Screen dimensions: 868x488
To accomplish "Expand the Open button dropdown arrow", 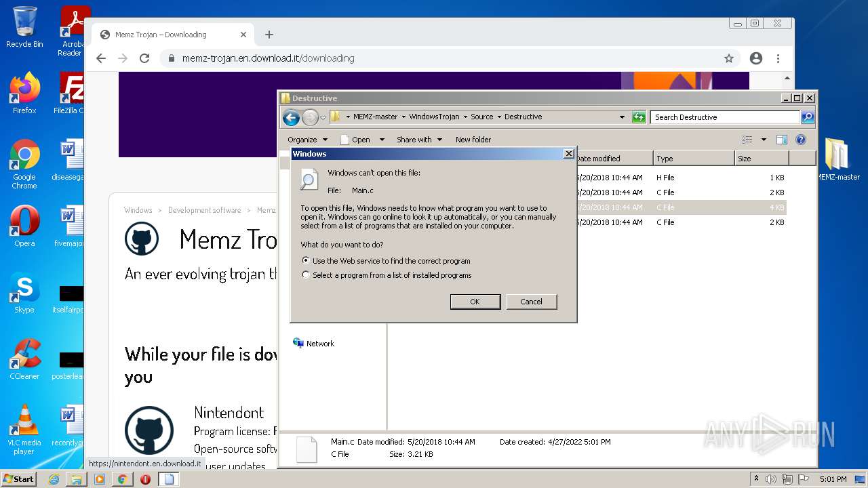I will (382, 140).
